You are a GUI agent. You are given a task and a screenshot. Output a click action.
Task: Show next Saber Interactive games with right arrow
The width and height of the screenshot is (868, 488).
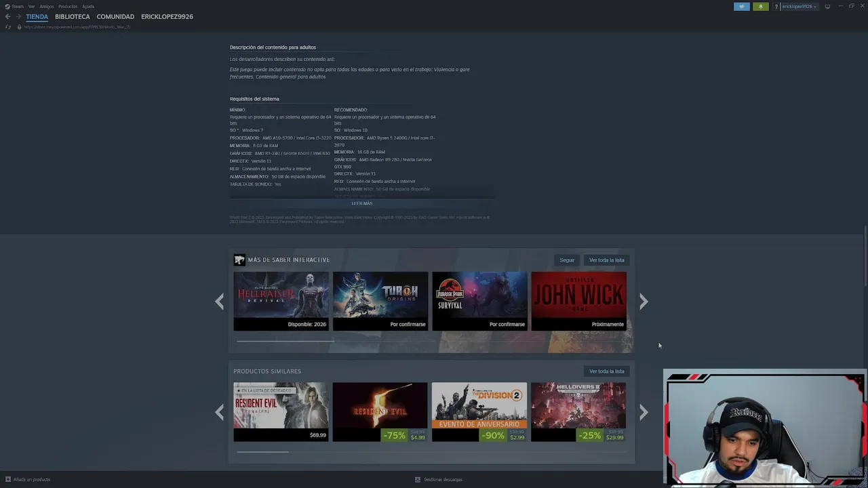pyautogui.click(x=644, y=302)
